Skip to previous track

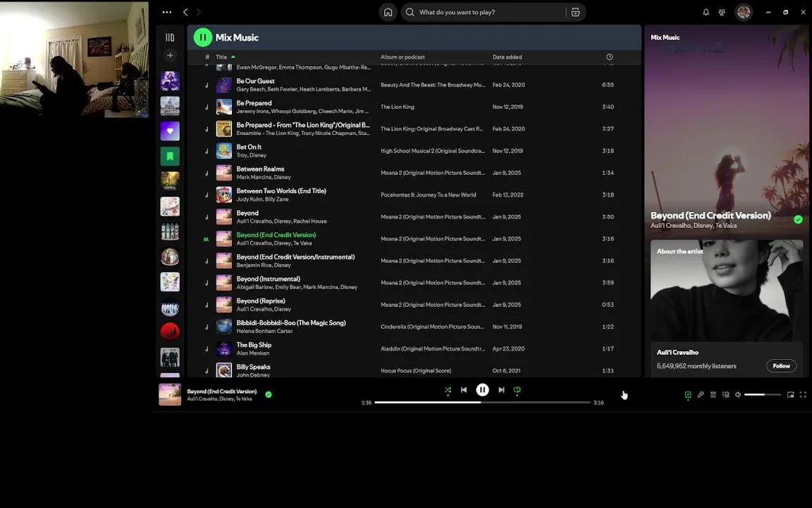[464, 389]
